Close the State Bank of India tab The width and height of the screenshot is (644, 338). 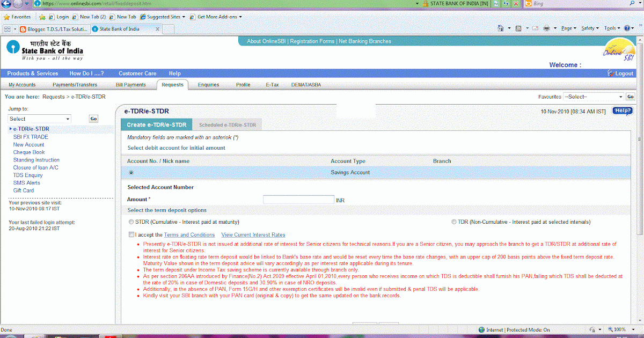tap(156, 29)
